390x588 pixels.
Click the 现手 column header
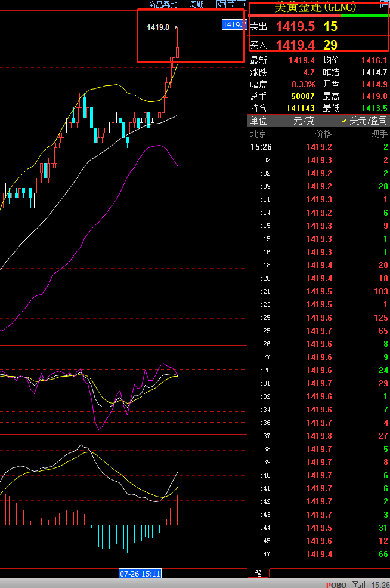[x=379, y=134]
